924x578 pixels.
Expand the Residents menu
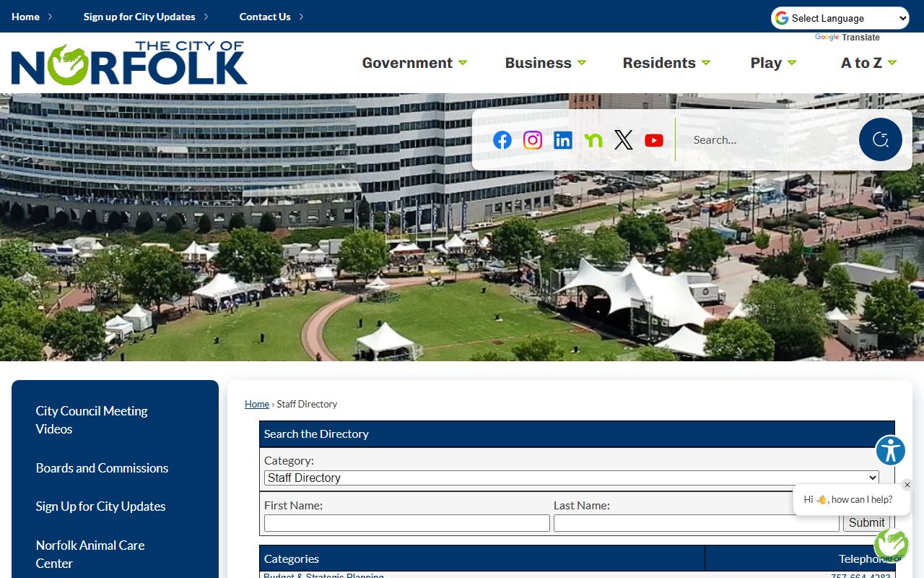coord(667,63)
